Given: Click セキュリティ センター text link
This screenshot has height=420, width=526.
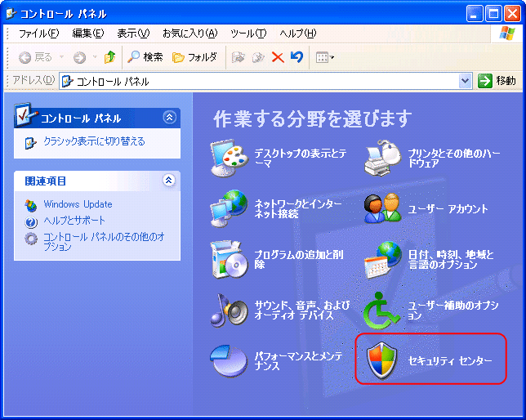Looking at the screenshot, I should pyautogui.click(x=450, y=361).
